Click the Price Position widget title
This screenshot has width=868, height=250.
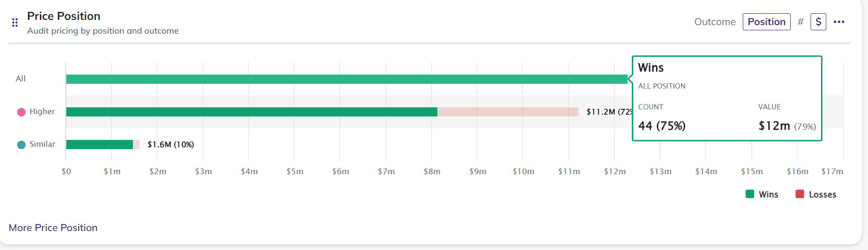click(x=64, y=16)
